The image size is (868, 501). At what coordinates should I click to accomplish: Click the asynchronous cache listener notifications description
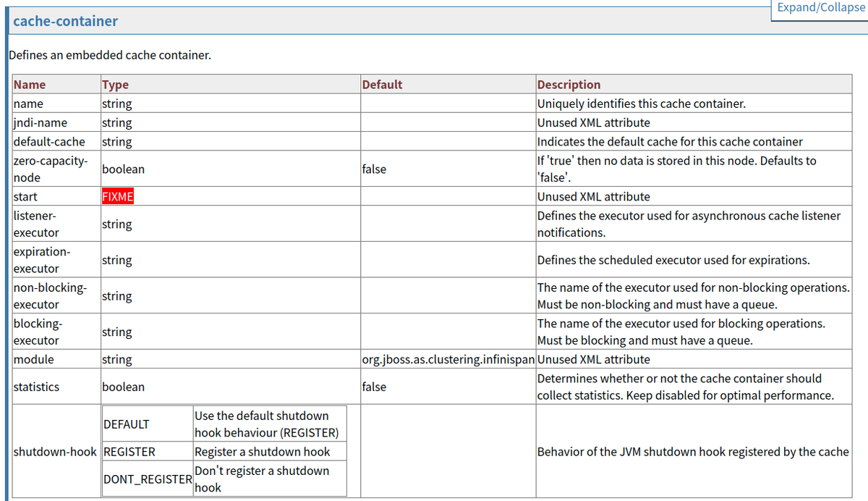689,224
